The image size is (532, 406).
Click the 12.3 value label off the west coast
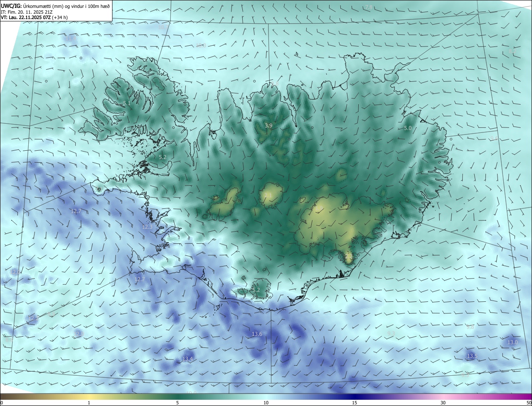[148, 227]
